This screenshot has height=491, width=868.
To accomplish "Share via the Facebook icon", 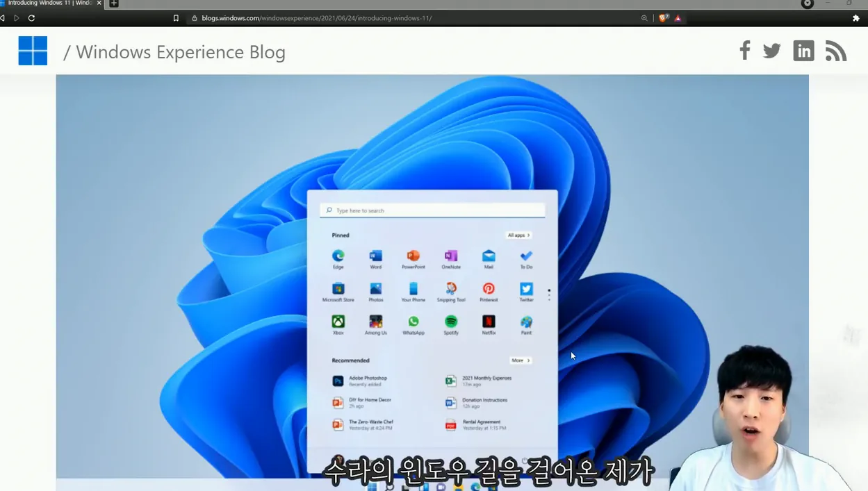I will 744,50.
